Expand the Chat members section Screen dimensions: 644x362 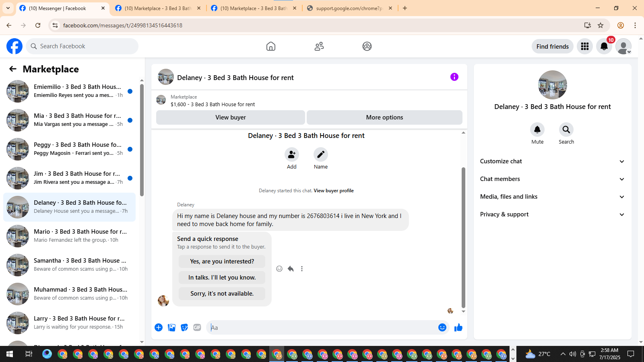(x=553, y=179)
